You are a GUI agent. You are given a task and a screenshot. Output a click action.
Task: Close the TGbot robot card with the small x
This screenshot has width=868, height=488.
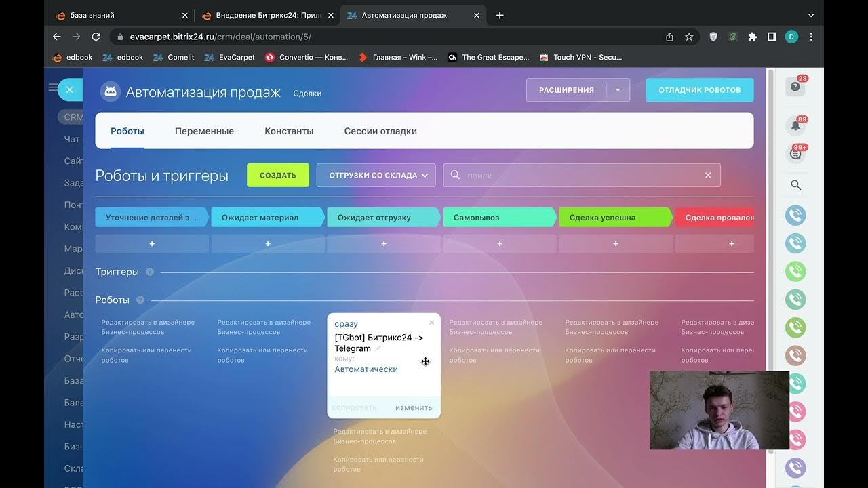click(432, 323)
